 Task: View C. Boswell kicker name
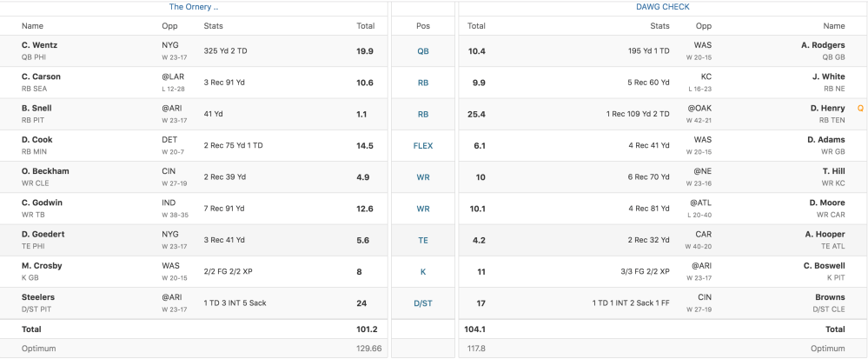click(824, 265)
